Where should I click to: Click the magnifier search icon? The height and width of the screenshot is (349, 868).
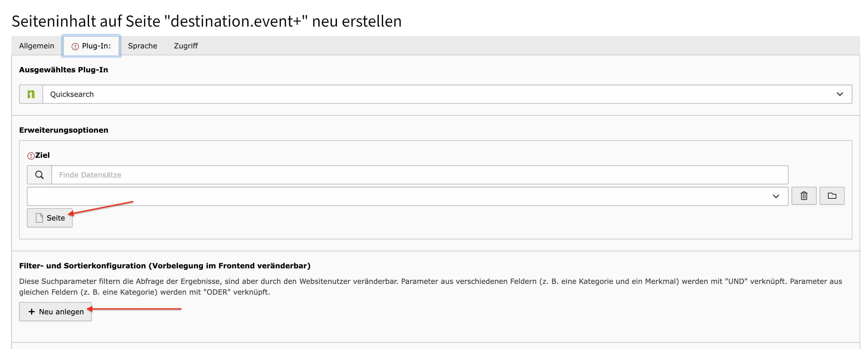[x=39, y=175]
